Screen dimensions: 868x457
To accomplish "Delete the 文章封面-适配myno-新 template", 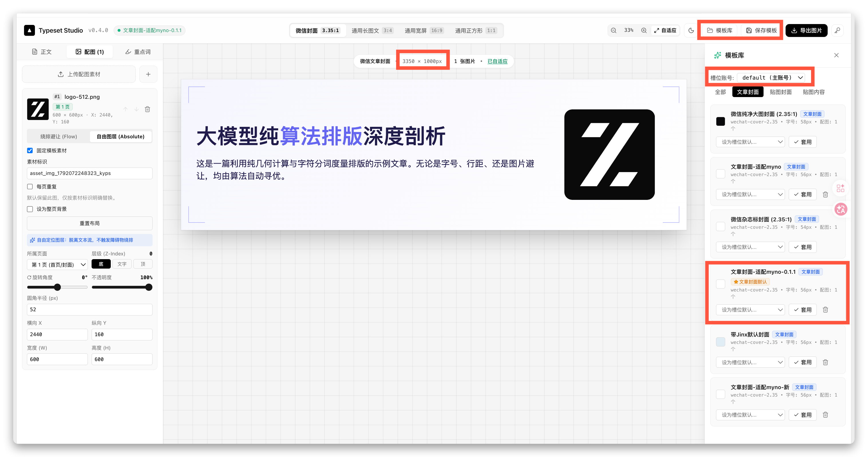I will pyautogui.click(x=825, y=415).
